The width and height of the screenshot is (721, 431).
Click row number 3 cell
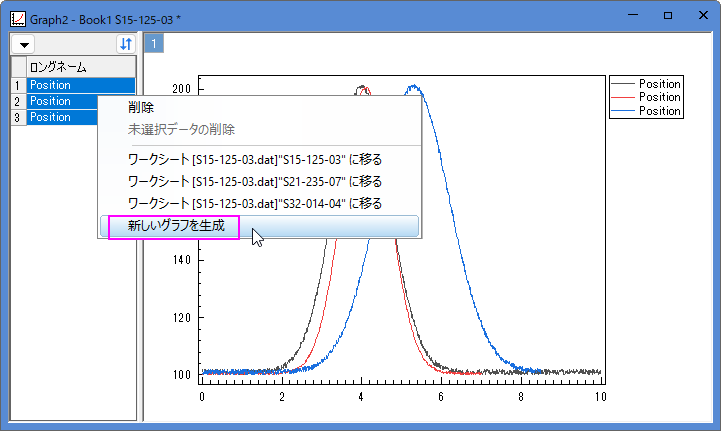point(18,117)
